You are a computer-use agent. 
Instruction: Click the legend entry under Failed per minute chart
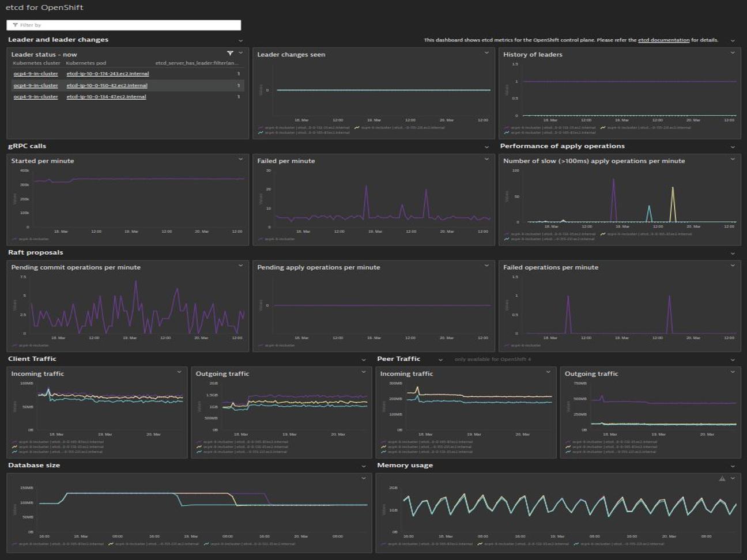(277, 239)
